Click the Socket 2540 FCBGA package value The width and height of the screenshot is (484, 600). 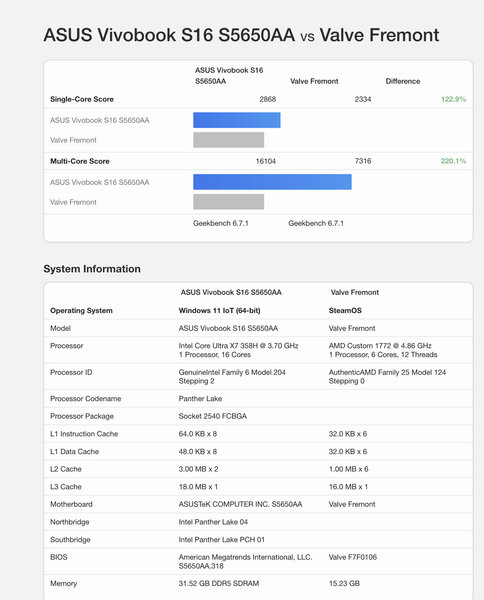tap(212, 416)
